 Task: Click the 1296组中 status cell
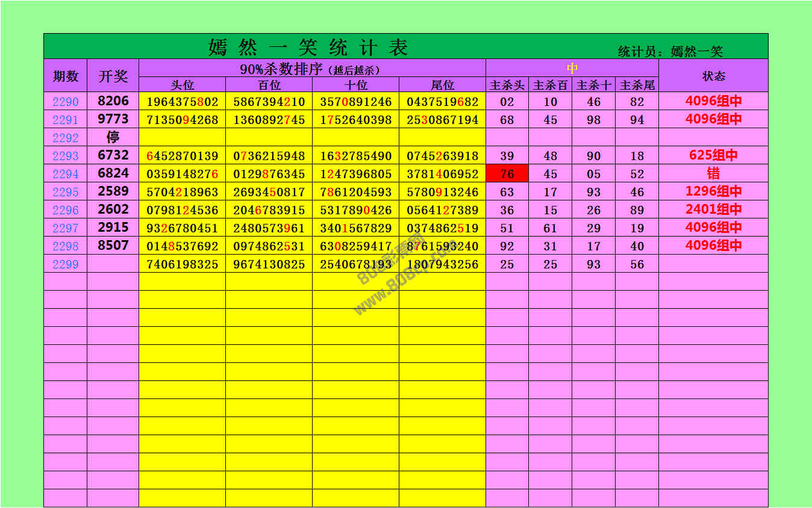(x=713, y=191)
